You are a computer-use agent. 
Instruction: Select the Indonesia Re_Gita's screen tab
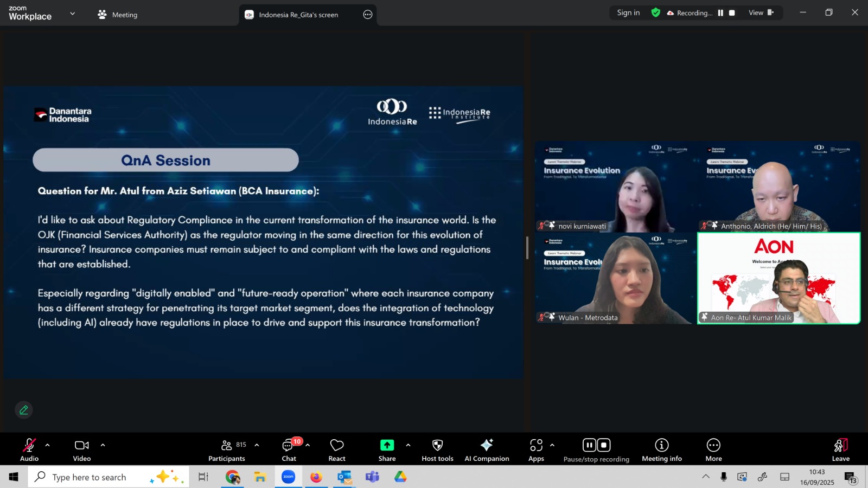coord(298,15)
